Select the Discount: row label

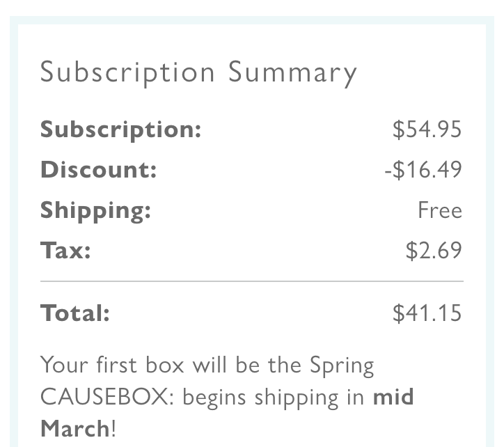click(x=98, y=169)
